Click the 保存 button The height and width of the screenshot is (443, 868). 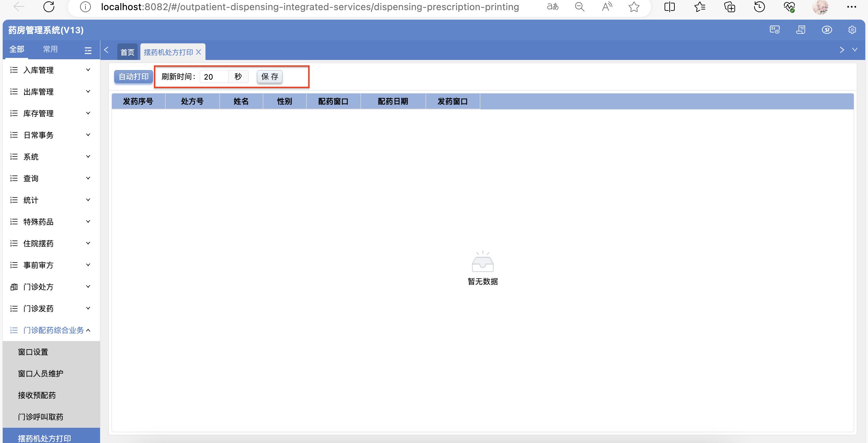(270, 77)
